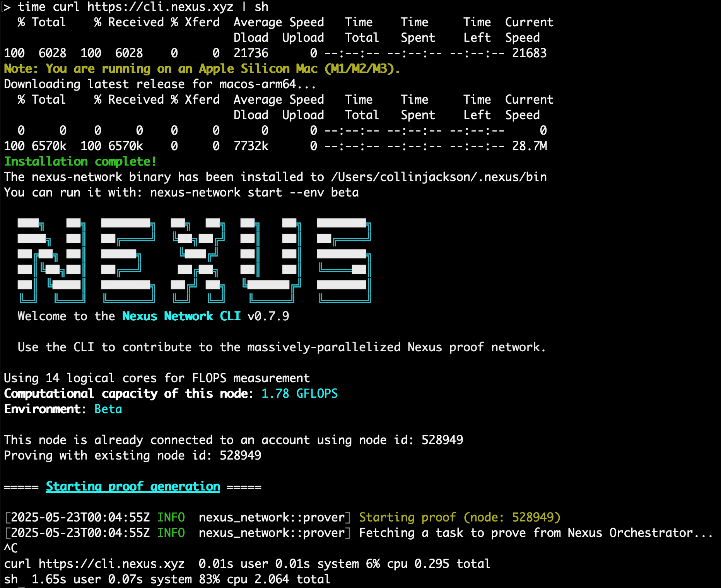
Task: Click the green 'Installation complete!' message
Action: (x=80, y=161)
